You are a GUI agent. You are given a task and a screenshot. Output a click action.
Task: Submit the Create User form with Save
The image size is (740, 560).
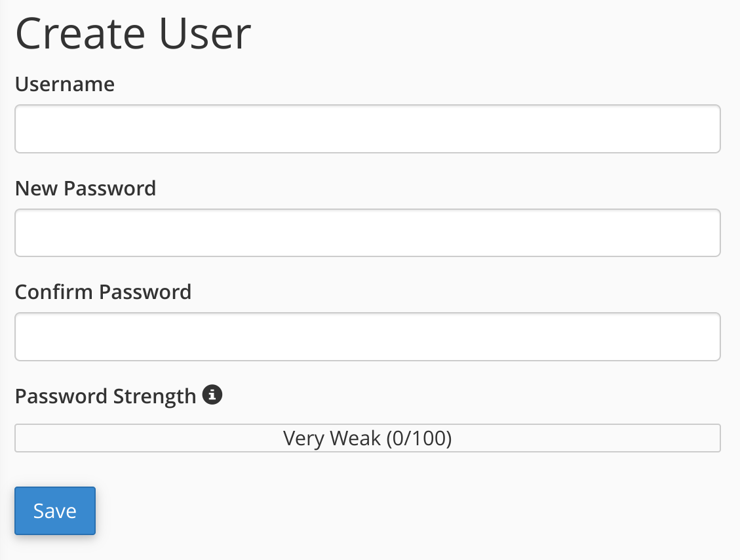click(x=55, y=511)
